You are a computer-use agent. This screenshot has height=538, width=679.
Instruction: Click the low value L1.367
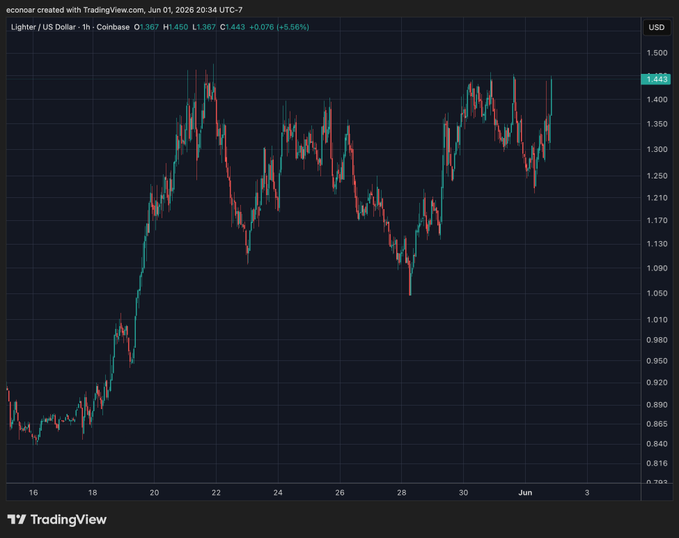[204, 27]
